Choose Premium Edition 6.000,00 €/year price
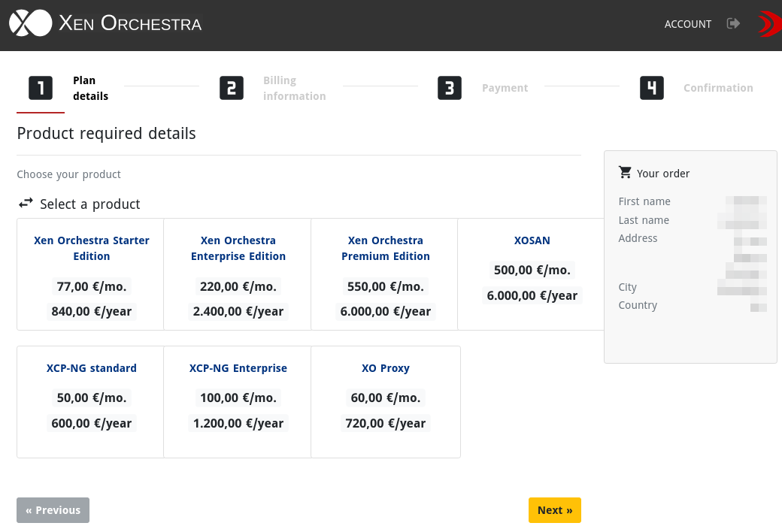Screen dimensions: 782x532 [386, 312]
